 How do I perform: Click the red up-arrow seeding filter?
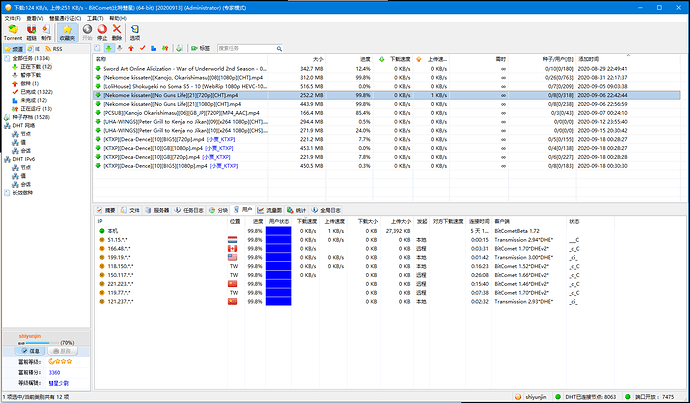tap(131, 48)
